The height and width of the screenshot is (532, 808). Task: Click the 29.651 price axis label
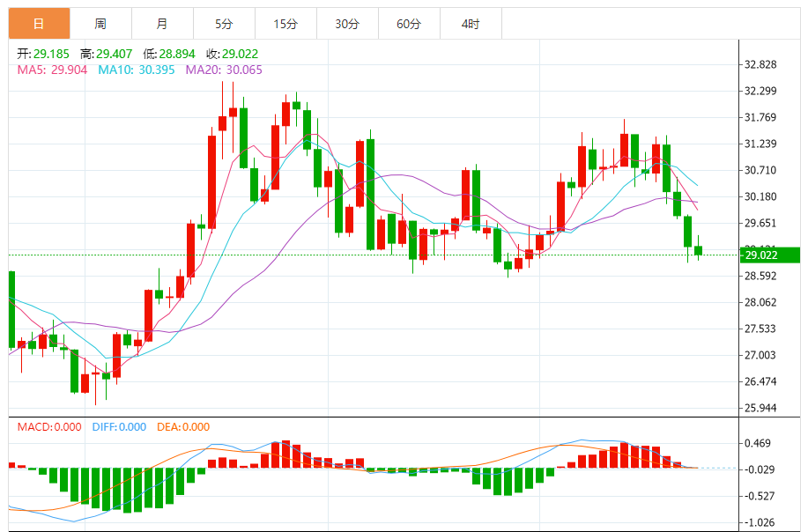tap(760, 223)
